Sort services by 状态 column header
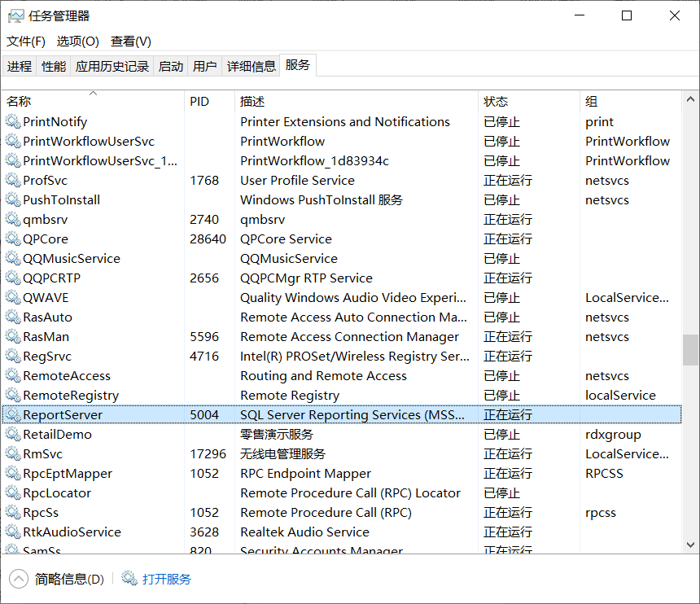Image resolution: width=700 pixels, height=604 pixels. [x=496, y=102]
